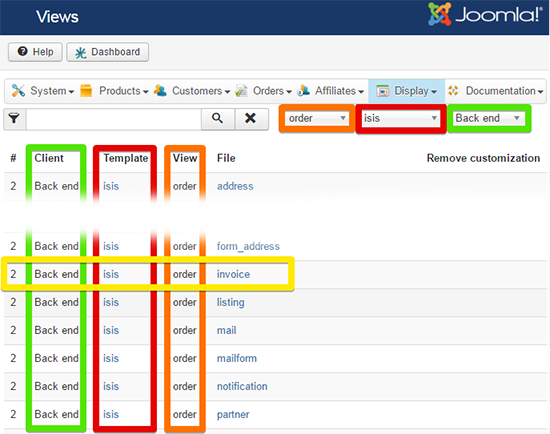Click the Products folder icon
Viewport: 550px width, 434px height.
pos(86,91)
